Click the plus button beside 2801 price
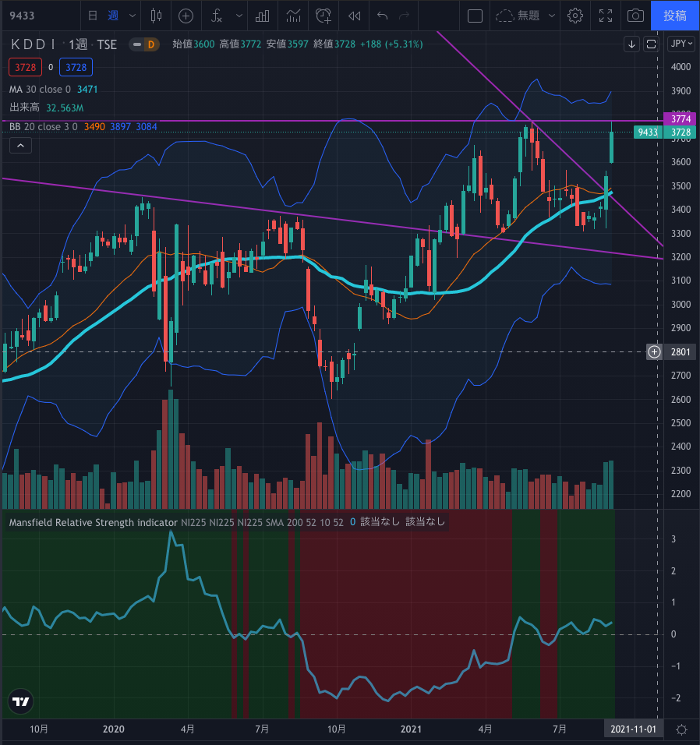Screen dimensions: 700x745 [654, 351]
